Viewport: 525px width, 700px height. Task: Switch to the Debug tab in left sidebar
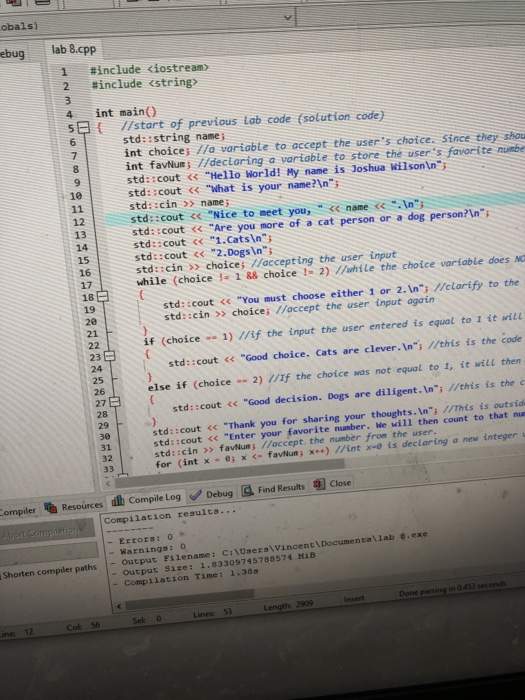[12, 54]
